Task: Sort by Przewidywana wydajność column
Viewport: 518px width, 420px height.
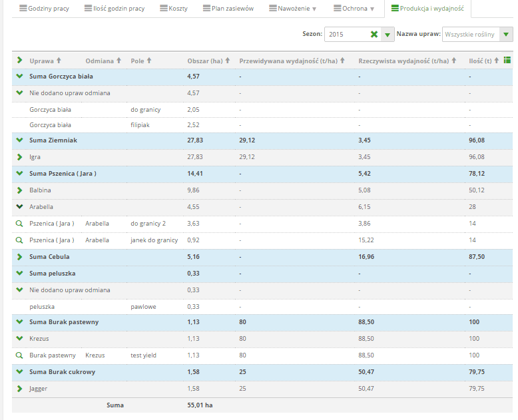Action: [x=292, y=61]
